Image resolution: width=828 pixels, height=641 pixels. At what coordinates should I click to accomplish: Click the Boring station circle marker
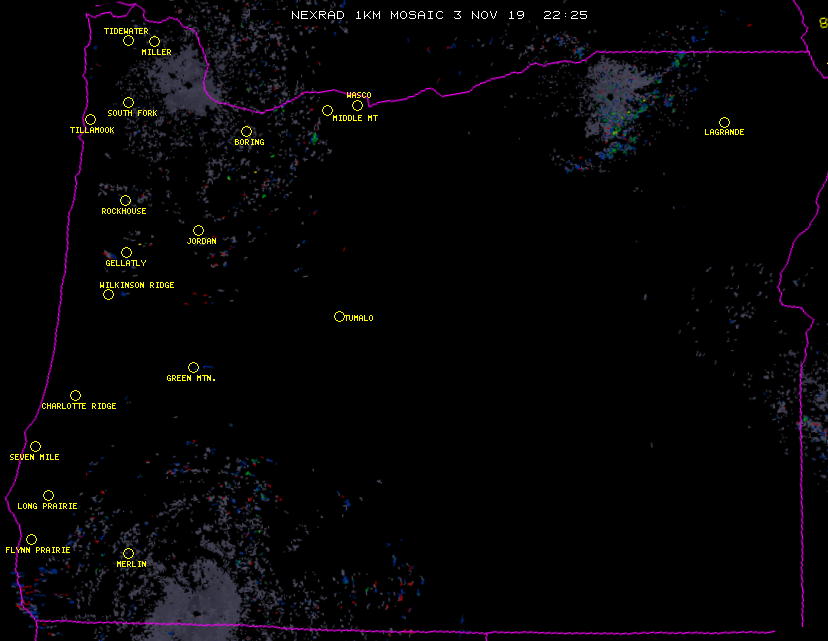pyautogui.click(x=246, y=132)
